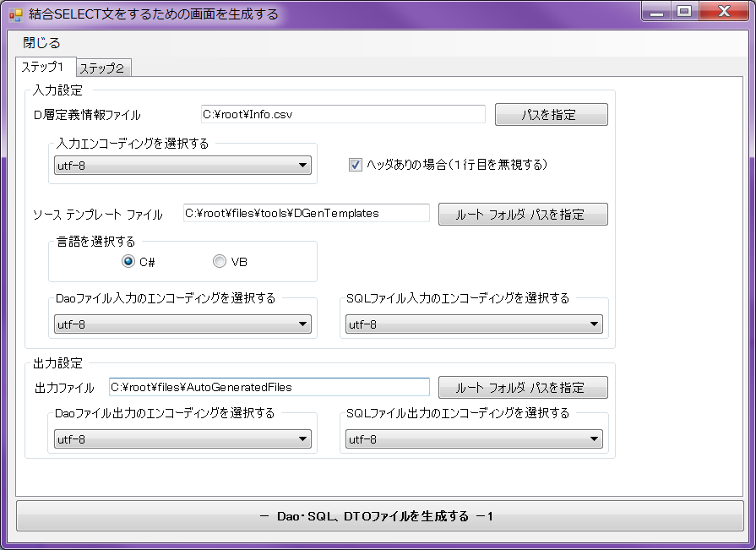756x550 pixels.
Task: Click the 出力設定 group title
Action: [57, 363]
